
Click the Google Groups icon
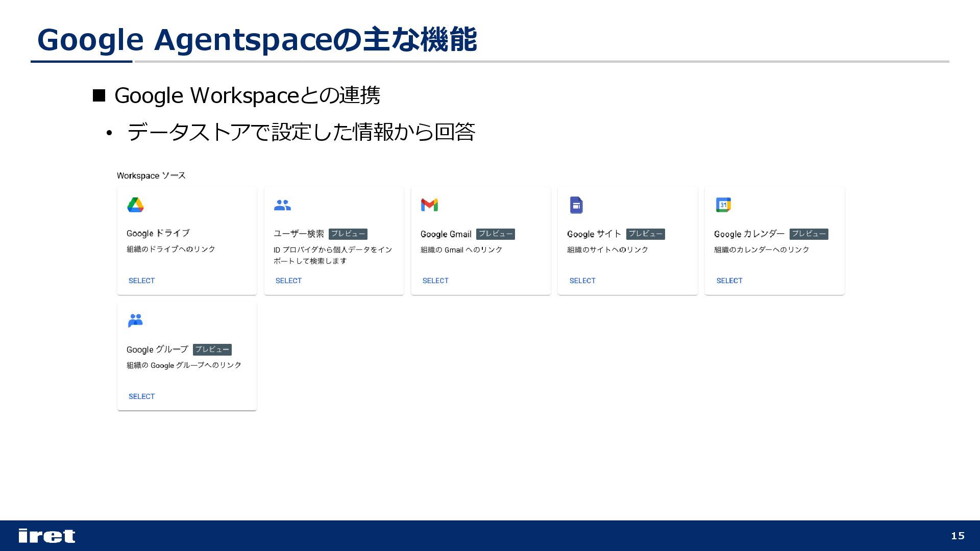[x=135, y=320]
